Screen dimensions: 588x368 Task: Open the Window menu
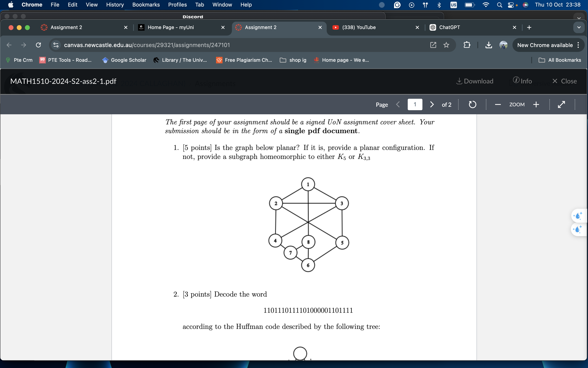222,5
